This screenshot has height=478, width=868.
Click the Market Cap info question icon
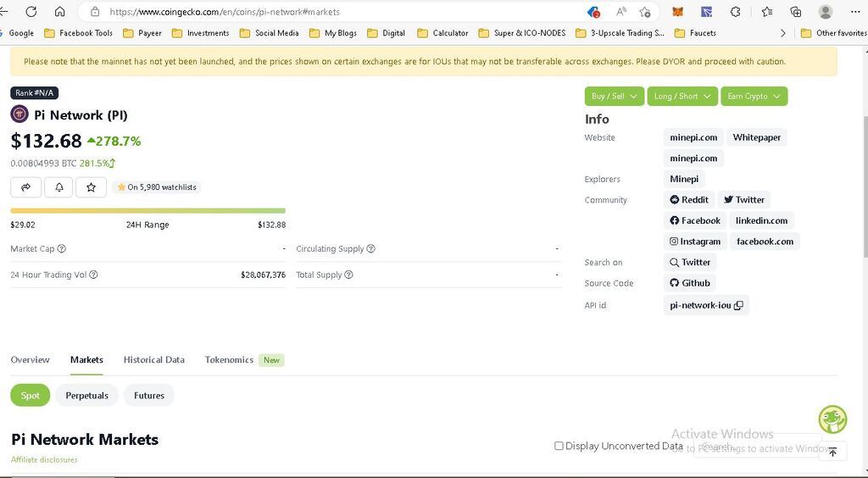(x=62, y=249)
